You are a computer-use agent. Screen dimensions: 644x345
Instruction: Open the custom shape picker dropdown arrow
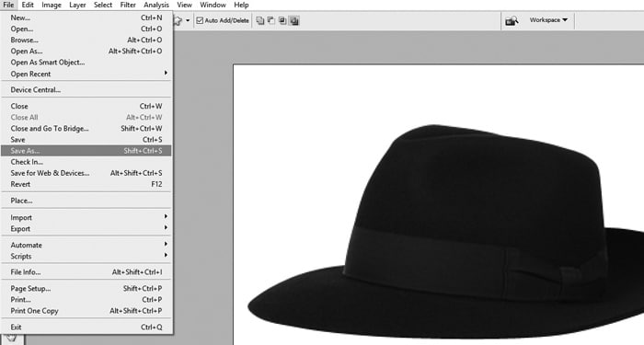(x=188, y=20)
